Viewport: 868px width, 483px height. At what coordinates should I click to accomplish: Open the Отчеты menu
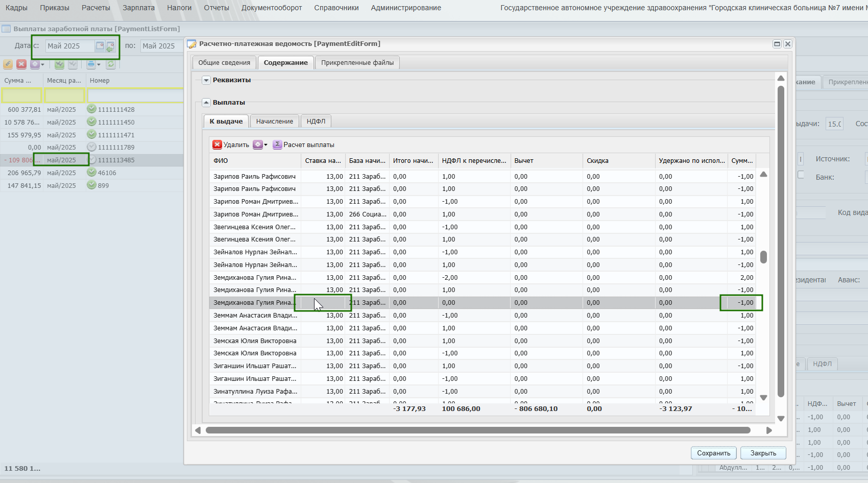(216, 8)
